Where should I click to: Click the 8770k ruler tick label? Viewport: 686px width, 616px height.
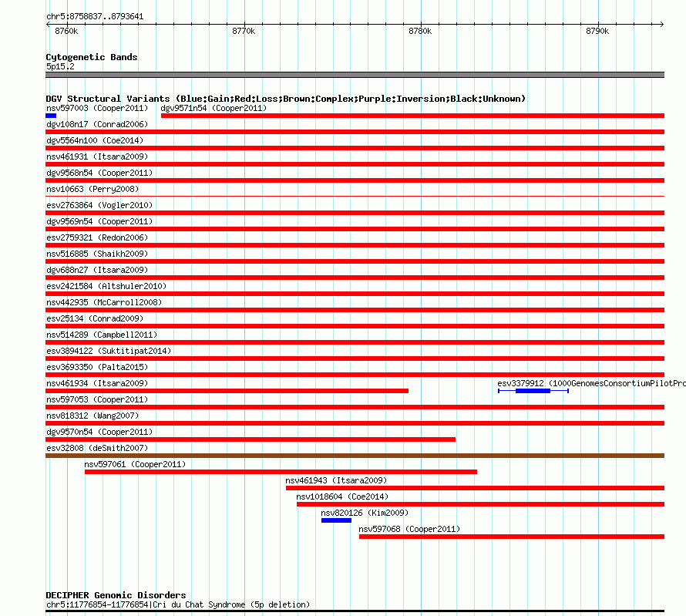click(244, 31)
